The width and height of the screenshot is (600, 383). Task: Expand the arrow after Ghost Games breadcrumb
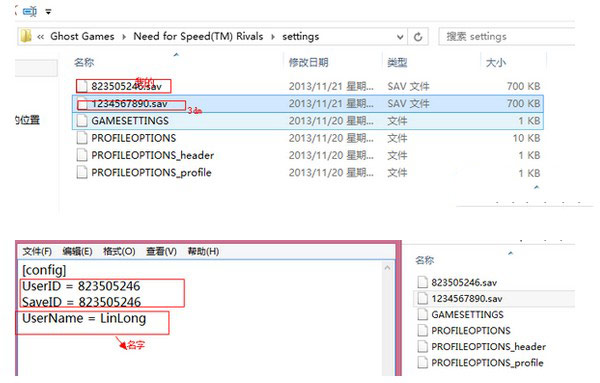tap(124, 37)
